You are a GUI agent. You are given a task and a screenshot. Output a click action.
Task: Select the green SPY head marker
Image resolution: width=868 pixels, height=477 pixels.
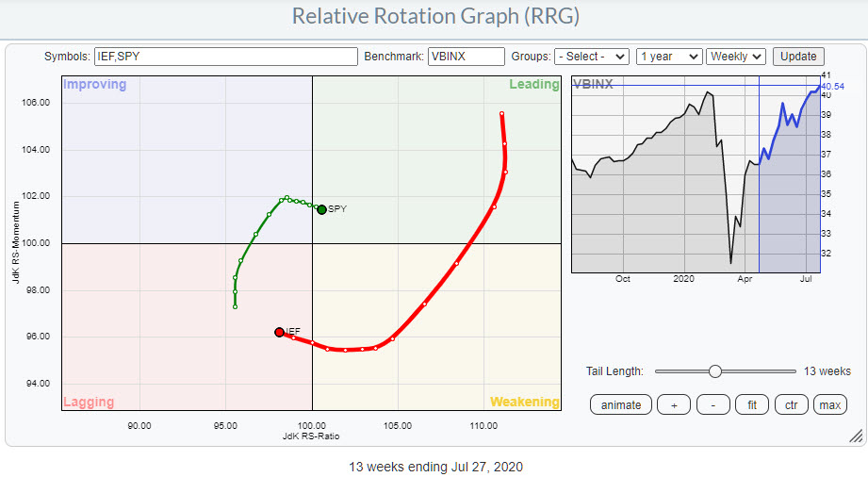321,209
